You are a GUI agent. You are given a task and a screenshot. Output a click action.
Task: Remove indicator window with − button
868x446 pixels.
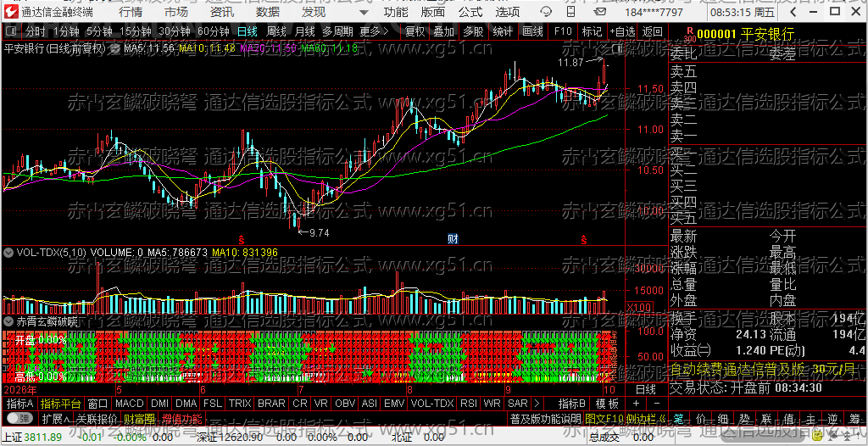click(x=657, y=404)
